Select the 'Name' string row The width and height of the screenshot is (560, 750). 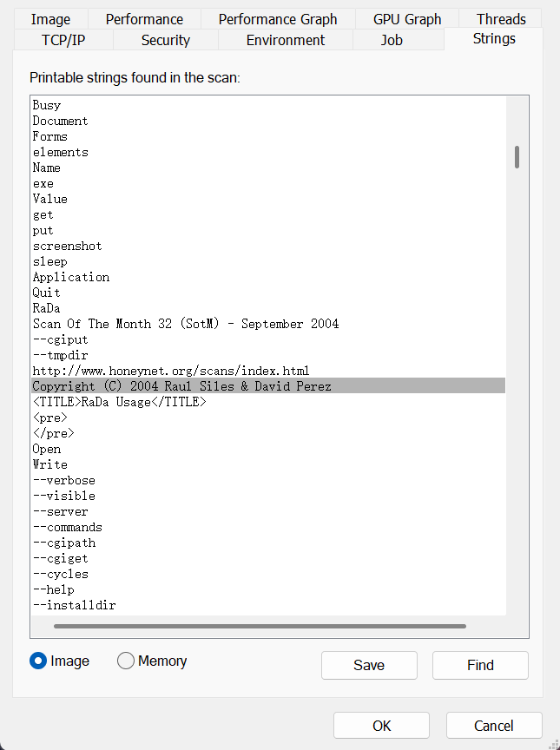click(x=268, y=168)
